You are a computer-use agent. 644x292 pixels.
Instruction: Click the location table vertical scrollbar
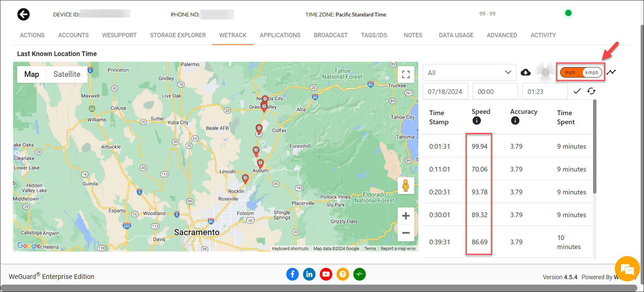pyautogui.click(x=594, y=147)
